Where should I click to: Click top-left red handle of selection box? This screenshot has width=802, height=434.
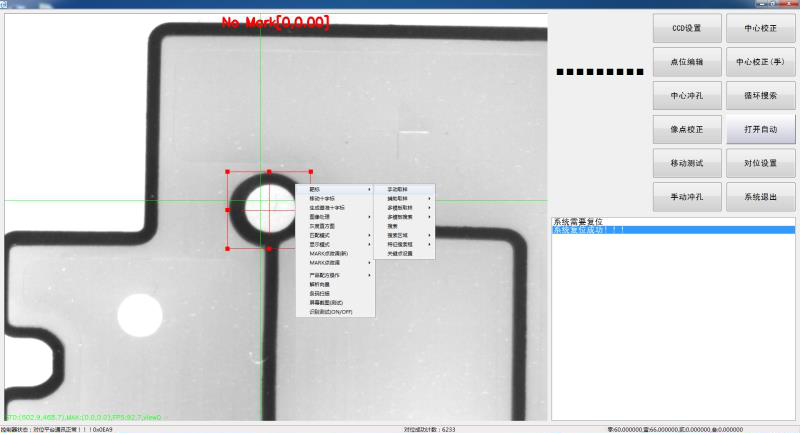229,171
